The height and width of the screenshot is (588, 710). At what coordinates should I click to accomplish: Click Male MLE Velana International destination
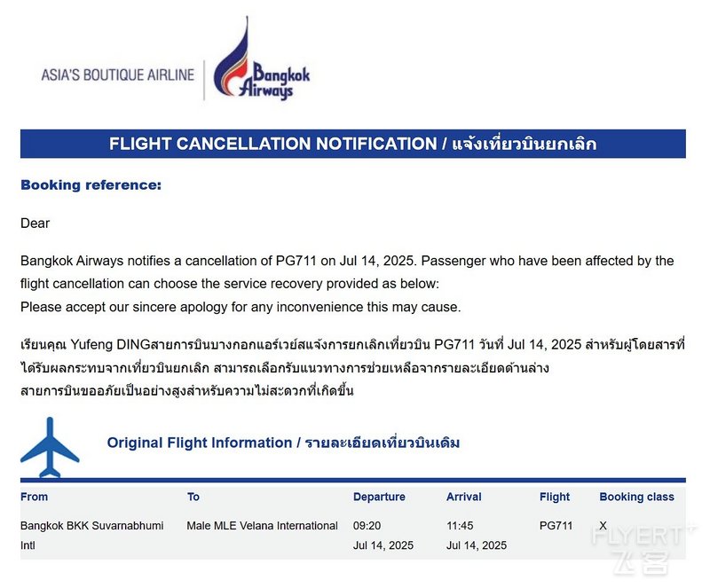(x=262, y=526)
